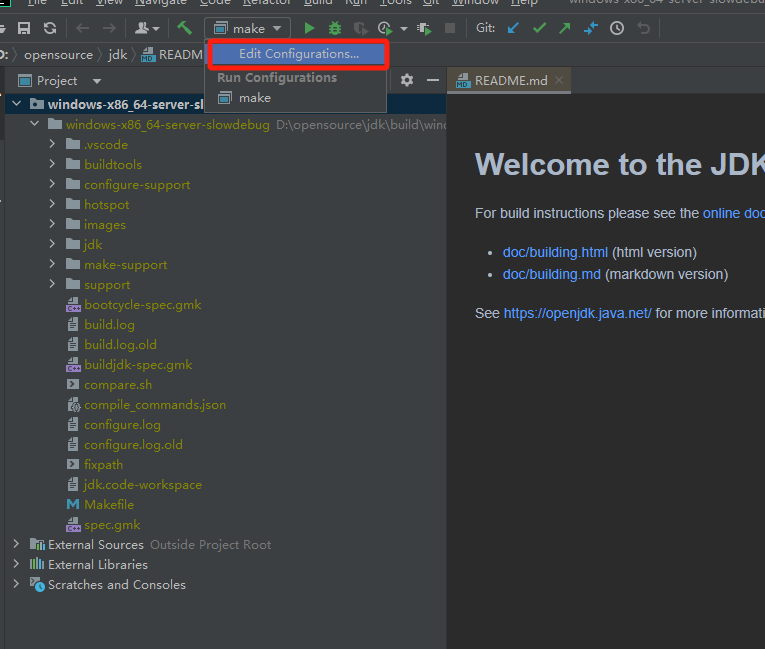Viewport: 765px width, 649px height.
Task: Expand the images folder chevron
Action: [52, 224]
